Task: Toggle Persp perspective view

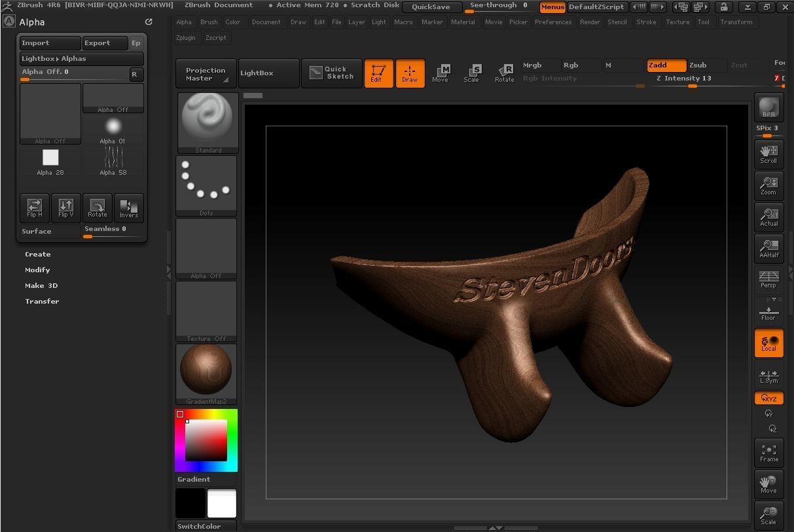Action: point(768,279)
